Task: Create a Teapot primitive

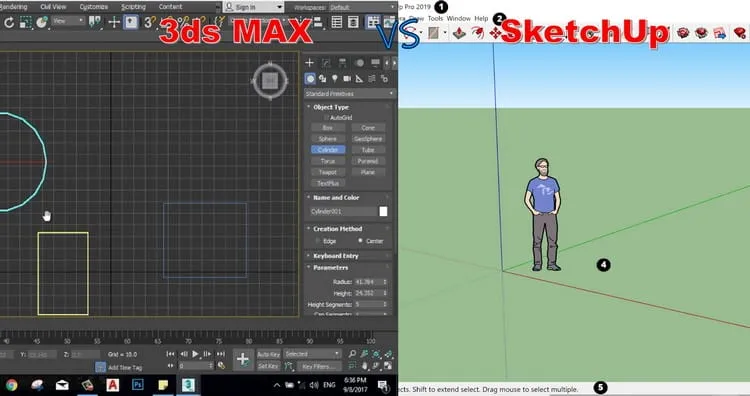Action: tap(328, 172)
